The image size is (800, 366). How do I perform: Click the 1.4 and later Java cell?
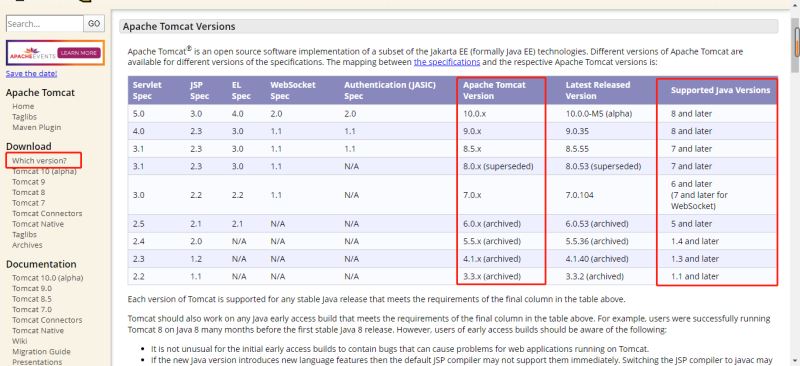694,241
